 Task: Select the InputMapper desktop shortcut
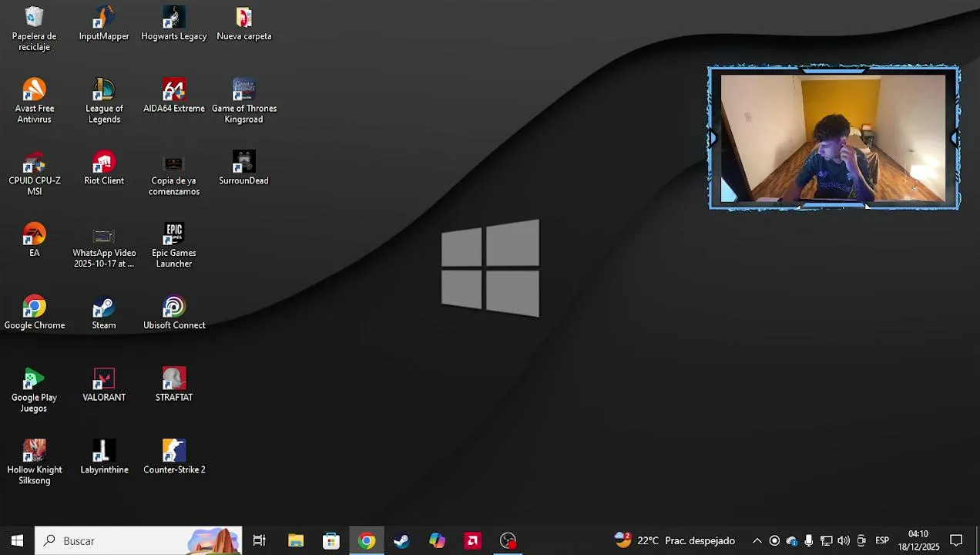pyautogui.click(x=104, y=23)
